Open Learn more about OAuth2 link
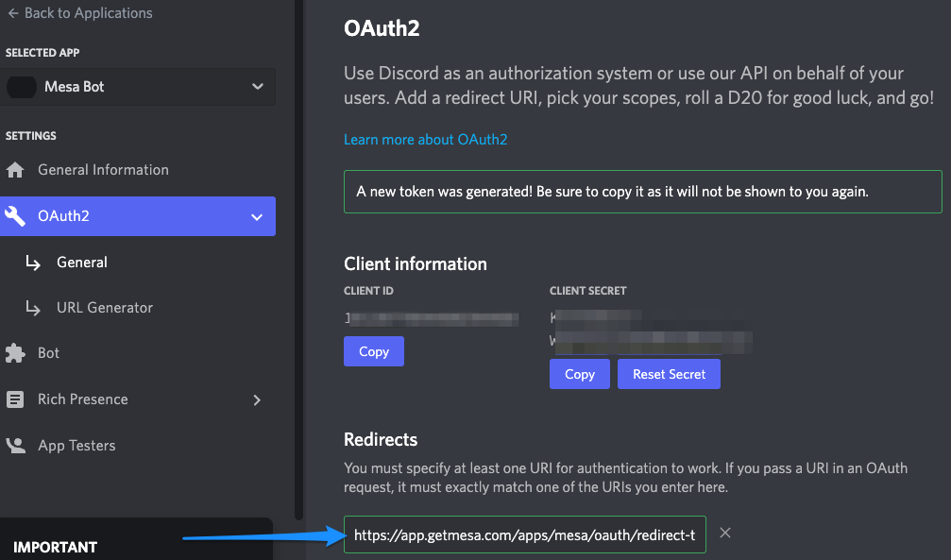The height and width of the screenshot is (560, 951). [x=425, y=140]
